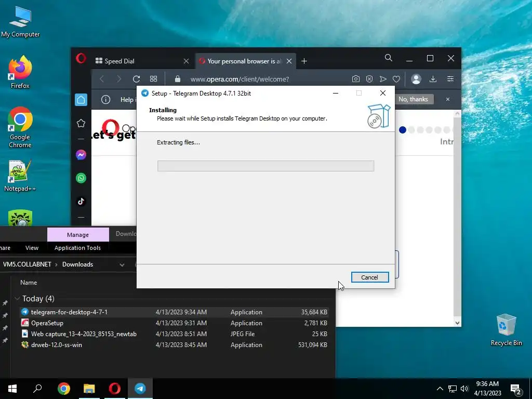The width and height of the screenshot is (532, 399).
Task: Open the Opera downloads icon
Action: click(x=433, y=79)
